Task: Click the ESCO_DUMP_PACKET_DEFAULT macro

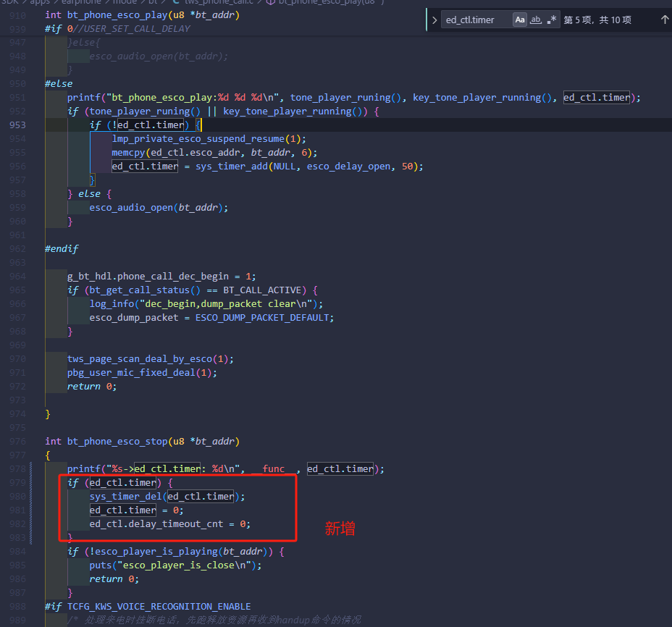Action: 262,318
